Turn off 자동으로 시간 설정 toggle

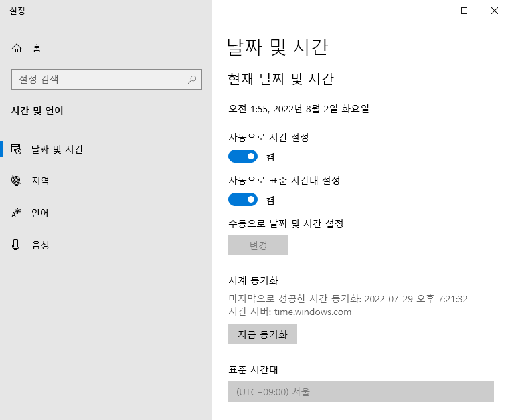[x=243, y=157]
